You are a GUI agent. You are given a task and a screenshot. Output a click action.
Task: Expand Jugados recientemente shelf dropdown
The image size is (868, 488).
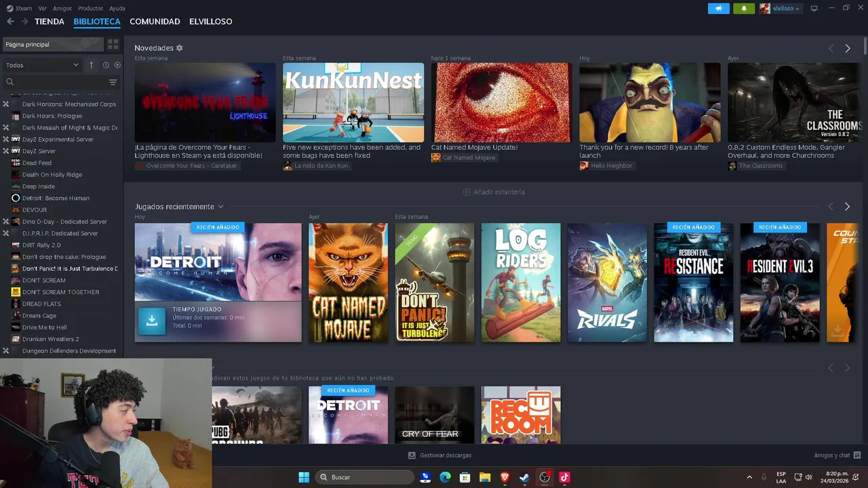coord(220,207)
